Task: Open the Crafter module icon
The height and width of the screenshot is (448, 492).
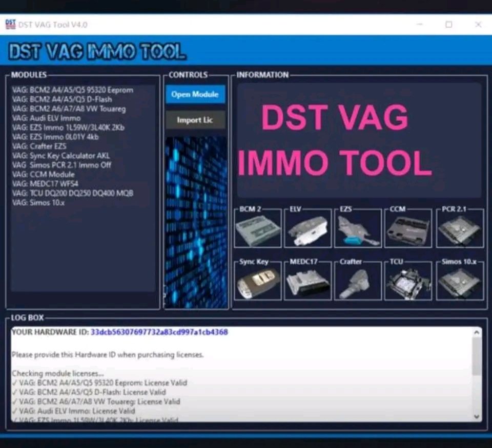Action: (x=358, y=283)
